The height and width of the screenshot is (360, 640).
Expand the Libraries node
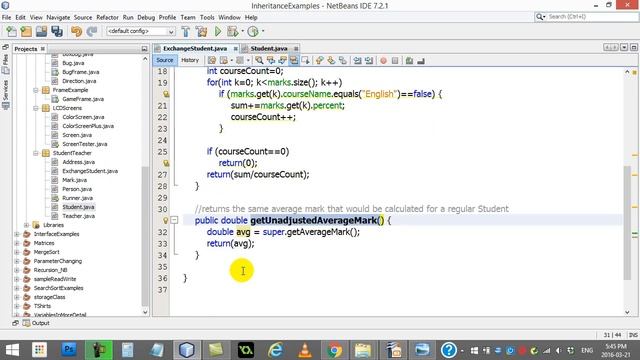click(27, 225)
